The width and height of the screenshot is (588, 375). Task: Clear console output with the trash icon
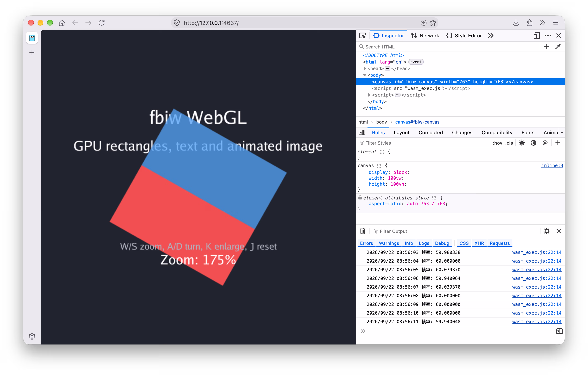pyautogui.click(x=363, y=231)
